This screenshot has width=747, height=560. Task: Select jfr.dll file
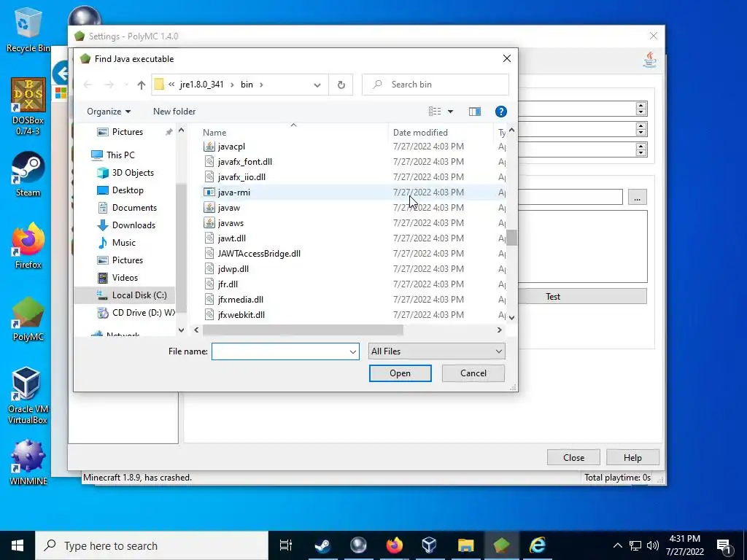pyautogui.click(x=228, y=284)
